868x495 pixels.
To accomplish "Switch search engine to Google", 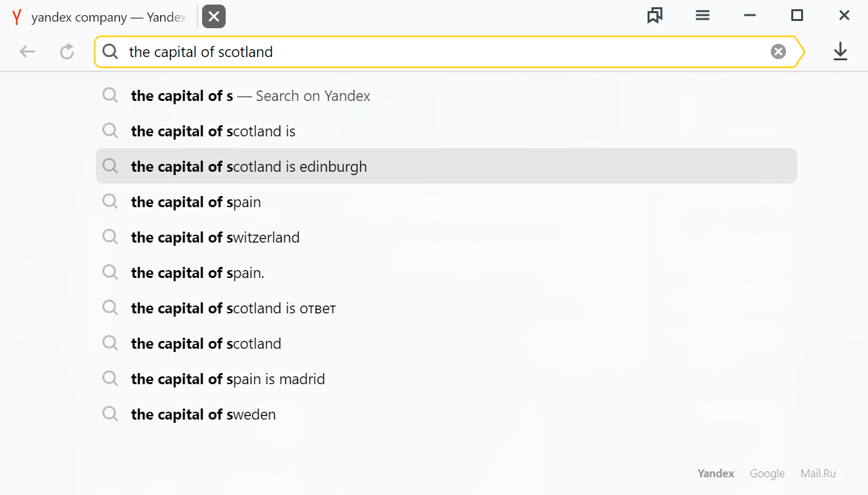I will point(767,473).
